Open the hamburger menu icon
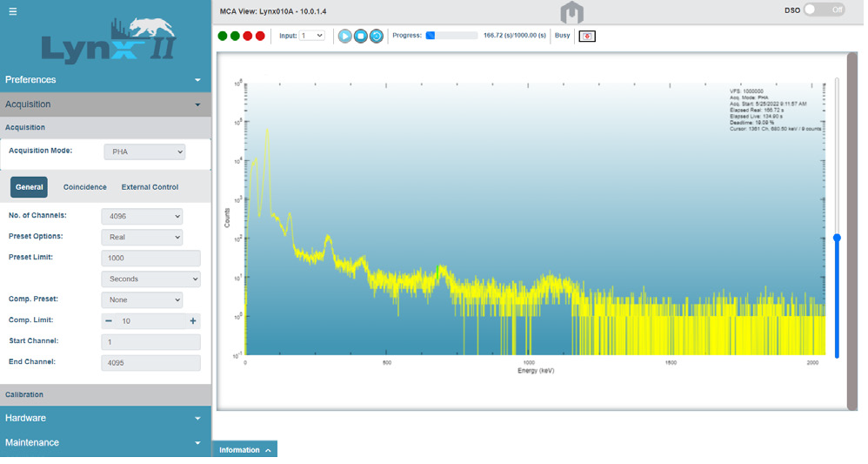The width and height of the screenshot is (868, 464). click(x=13, y=11)
